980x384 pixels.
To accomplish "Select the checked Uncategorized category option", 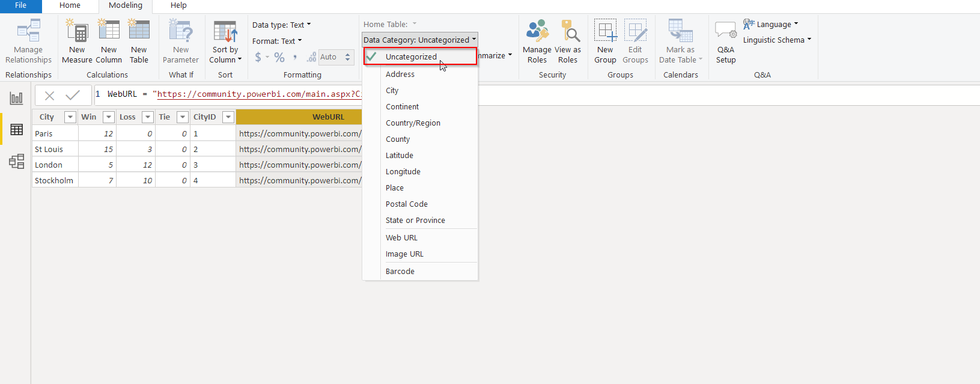I will [x=411, y=56].
